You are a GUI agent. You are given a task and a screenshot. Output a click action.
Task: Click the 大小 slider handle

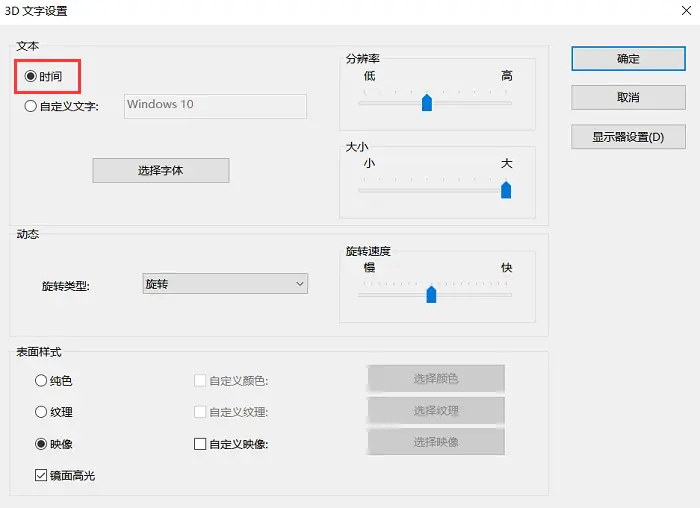tap(506, 190)
